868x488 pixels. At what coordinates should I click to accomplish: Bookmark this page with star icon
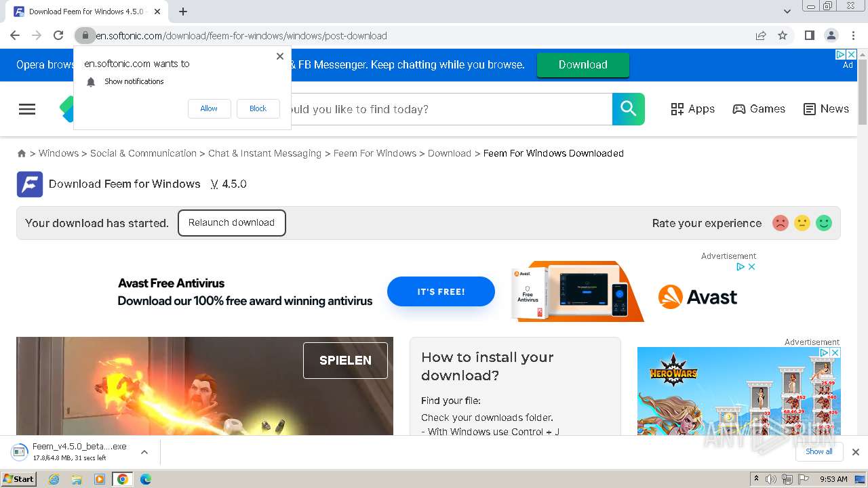(783, 35)
